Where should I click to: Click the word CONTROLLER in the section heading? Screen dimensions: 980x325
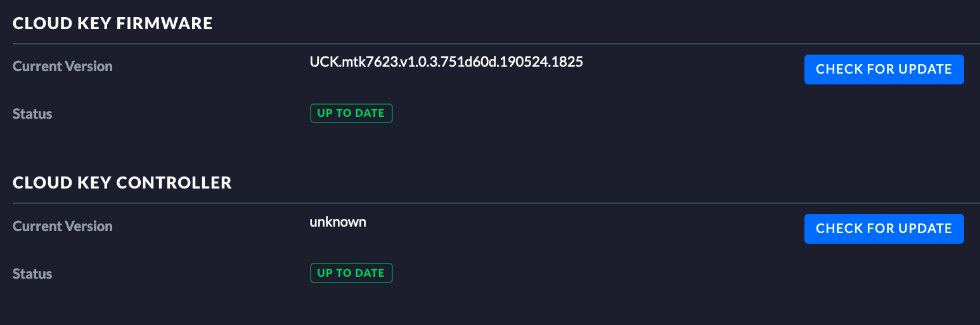pos(176,183)
